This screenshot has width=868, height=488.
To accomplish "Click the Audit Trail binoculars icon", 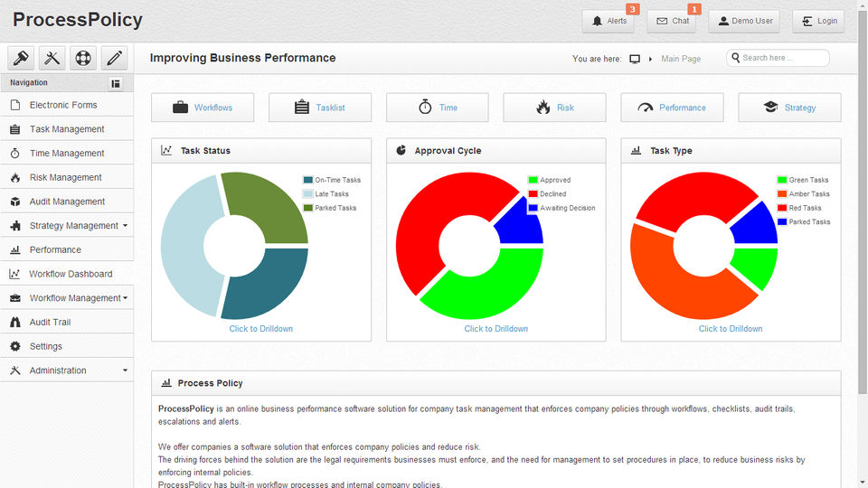I will (x=15, y=322).
